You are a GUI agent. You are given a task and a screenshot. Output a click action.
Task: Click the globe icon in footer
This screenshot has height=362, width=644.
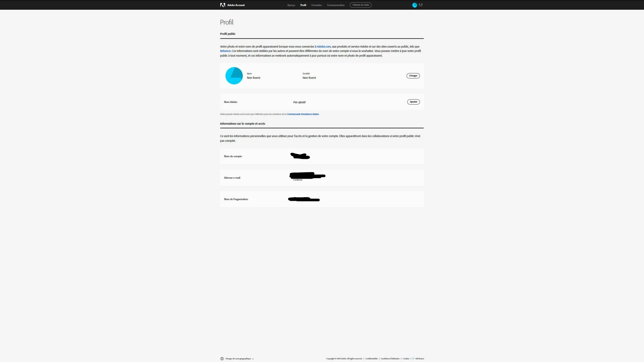coord(222,359)
